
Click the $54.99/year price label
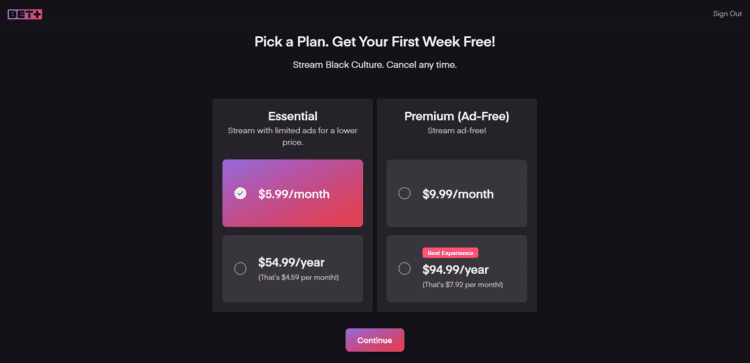pyautogui.click(x=291, y=262)
